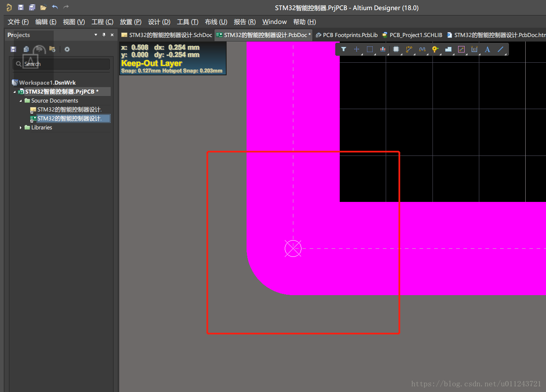Open the 帮助 (H) menu
The height and width of the screenshot is (392, 546).
point(305,22)
